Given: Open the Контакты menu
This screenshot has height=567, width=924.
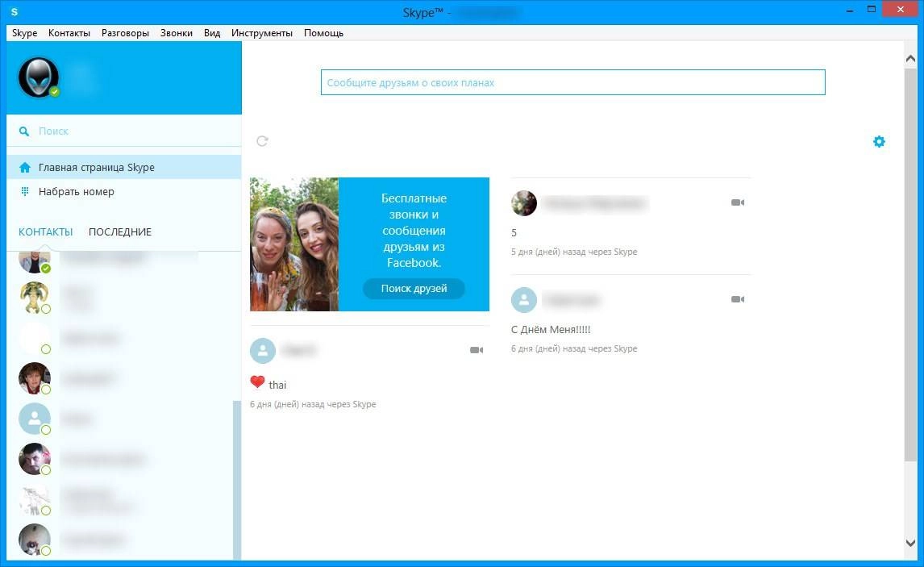Looking at the screenshot, I should point(69,33).
